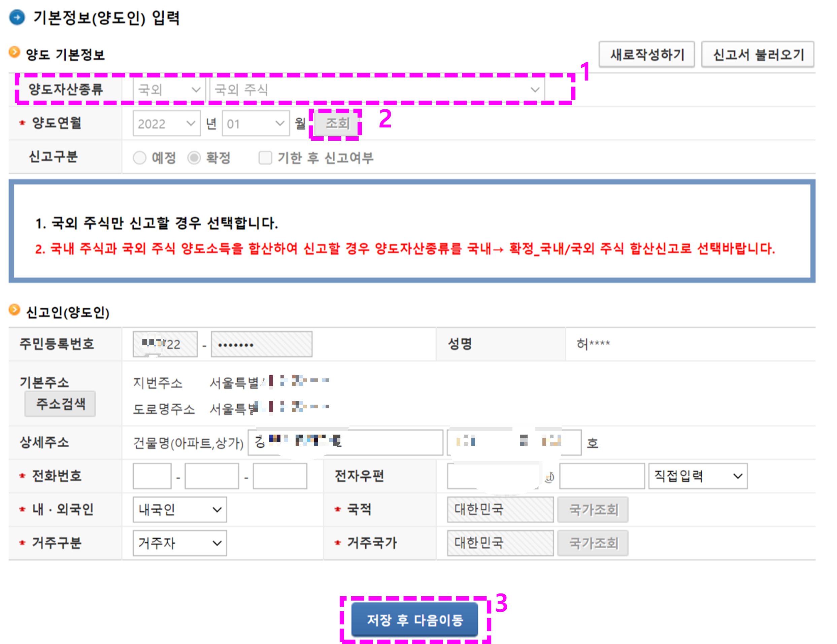837x644 pixels.
Task: Open the 2022 year dropdown
Action: point(166,123)
